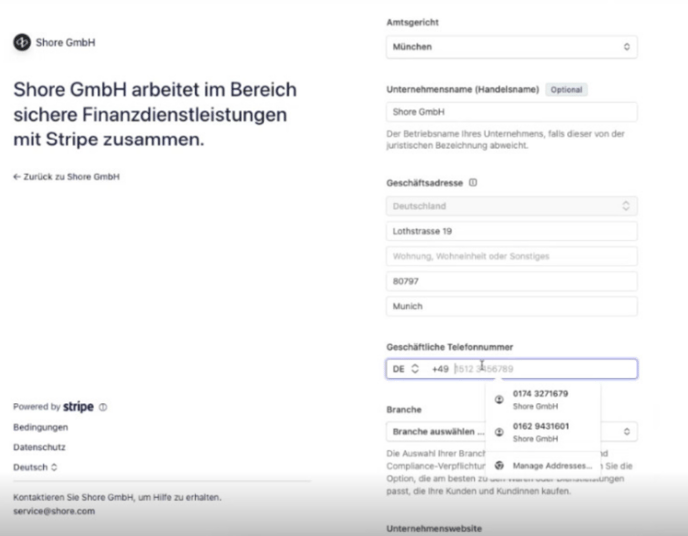Click info icon next to Powered by Stripe

(103, 408)
